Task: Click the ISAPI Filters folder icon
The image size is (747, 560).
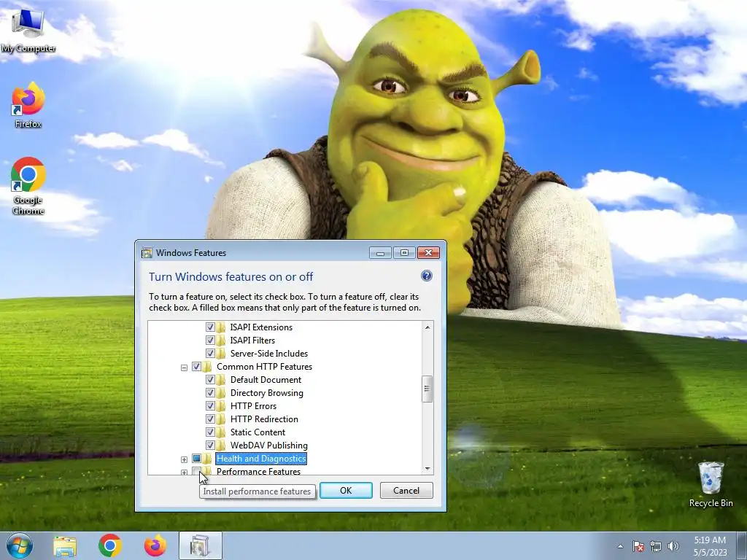Action: pos(221,340)
